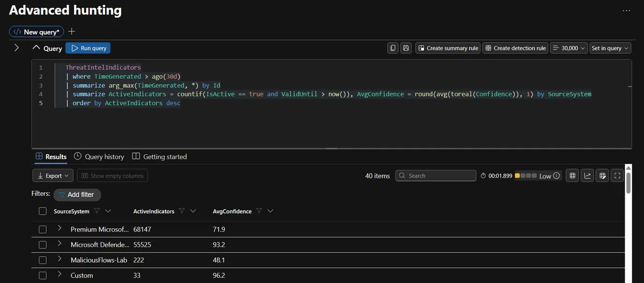Click the Add filter button
Viewport: 644px width, 283px height.
[77, 194]
